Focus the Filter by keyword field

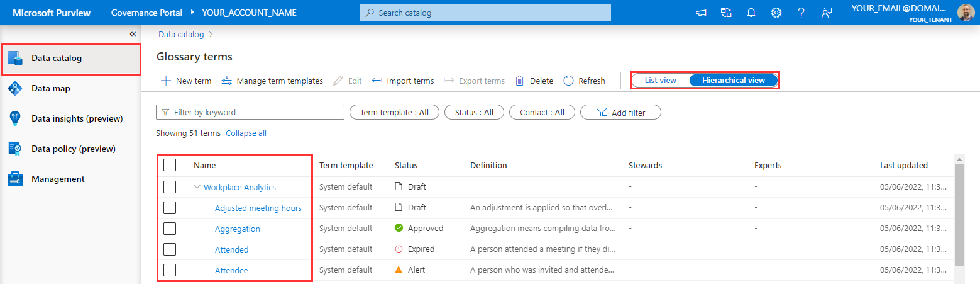click(250, 112)
